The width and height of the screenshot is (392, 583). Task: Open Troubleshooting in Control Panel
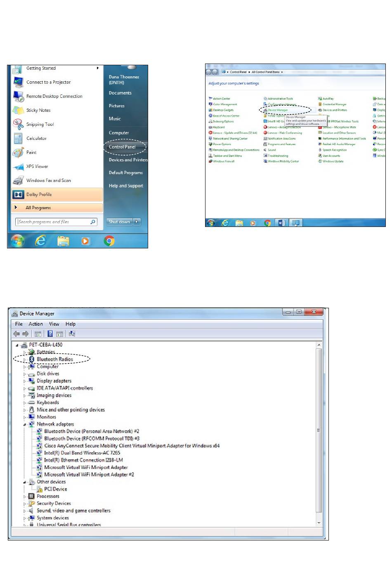[x=278, y=156]
